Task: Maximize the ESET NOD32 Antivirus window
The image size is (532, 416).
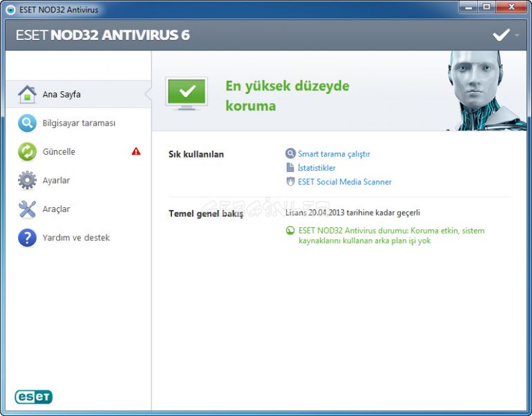Action: (x=486, y=7)
